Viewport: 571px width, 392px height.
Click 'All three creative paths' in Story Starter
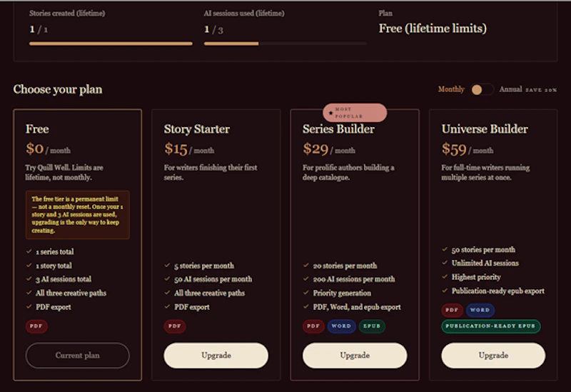[x=209, y=293]
